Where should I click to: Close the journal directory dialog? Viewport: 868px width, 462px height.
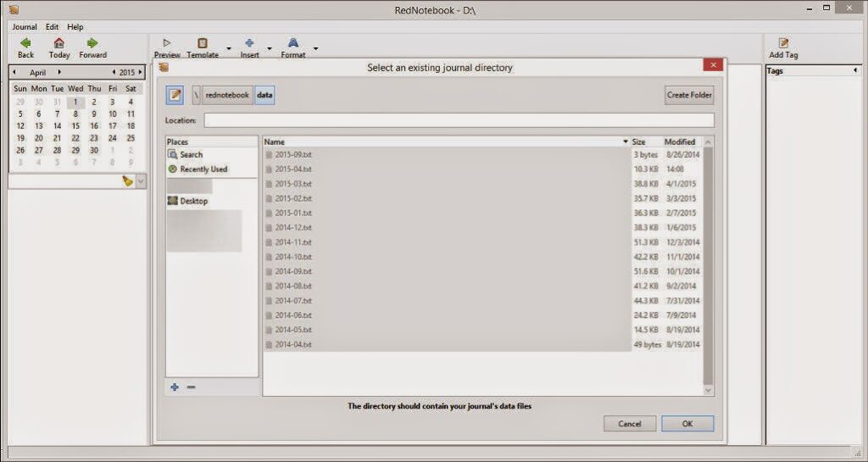[x=713, y=64]
